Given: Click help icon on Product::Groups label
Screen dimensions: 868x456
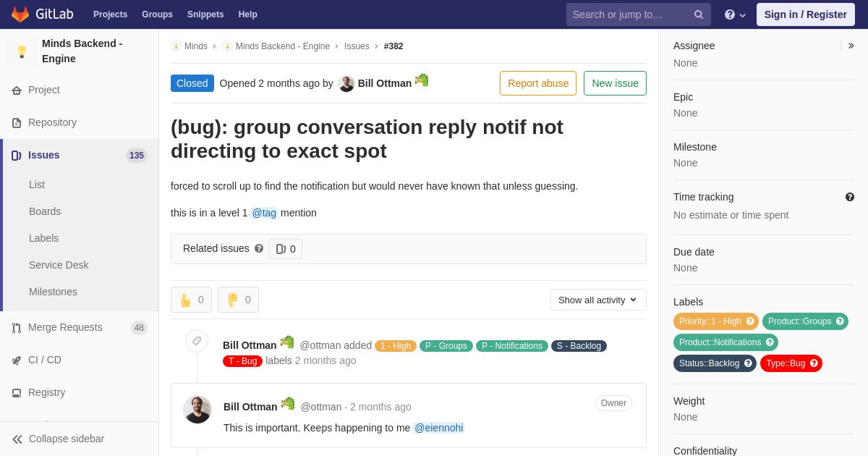Looking at the screenshot, I should click(840, 321).
